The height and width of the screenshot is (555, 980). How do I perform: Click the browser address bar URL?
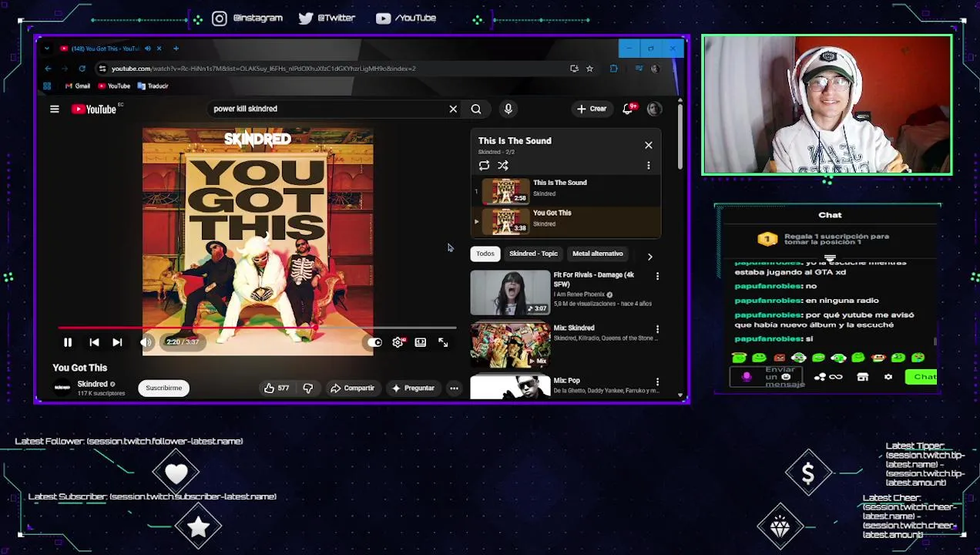point(263,69)
